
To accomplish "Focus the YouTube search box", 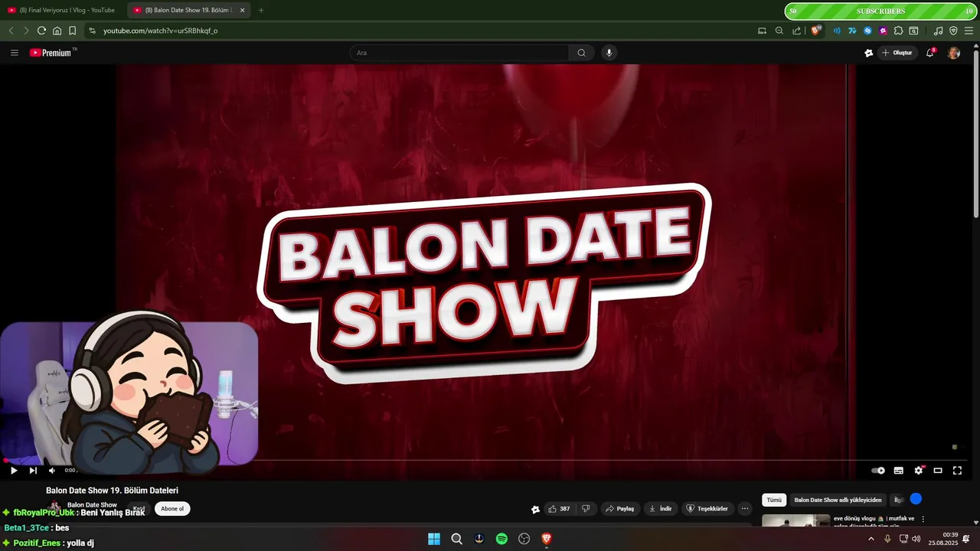I will (x=459, y=53).
